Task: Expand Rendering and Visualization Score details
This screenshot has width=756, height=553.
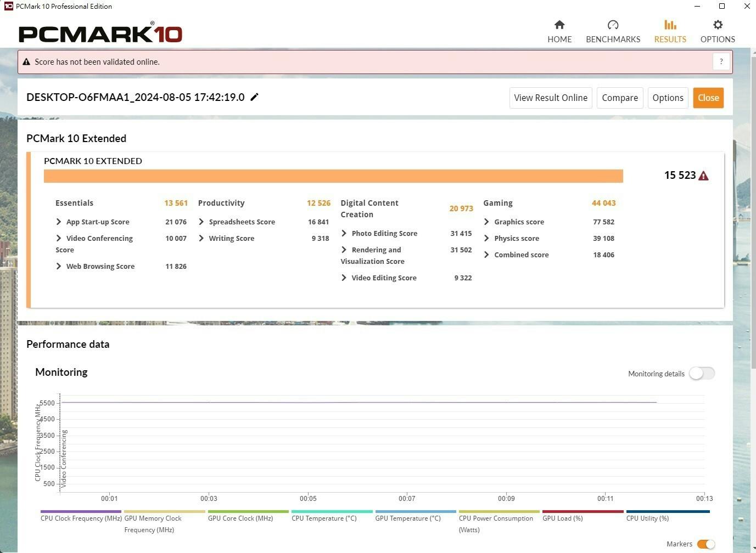Action: click(344, 250)
